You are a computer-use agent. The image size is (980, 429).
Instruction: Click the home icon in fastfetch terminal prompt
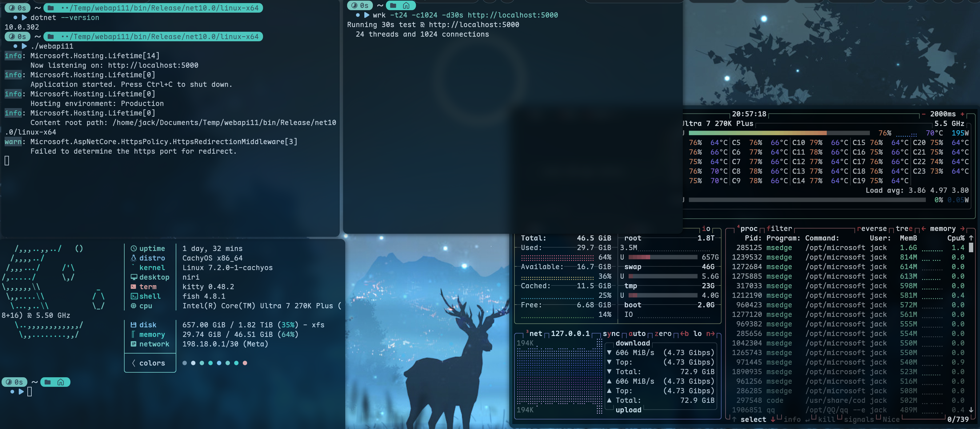pyautogui.click(x=61, y=382)
